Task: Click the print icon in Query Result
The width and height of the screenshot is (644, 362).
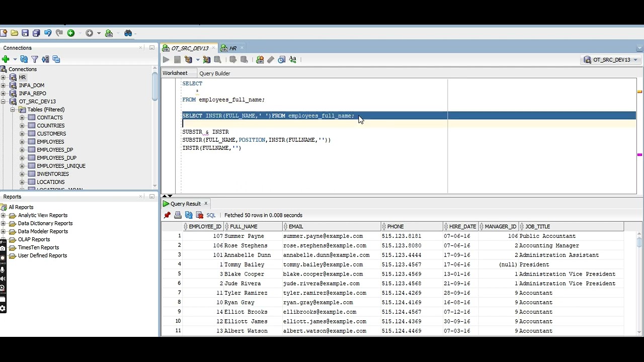Action: click(x=178, y=215)
